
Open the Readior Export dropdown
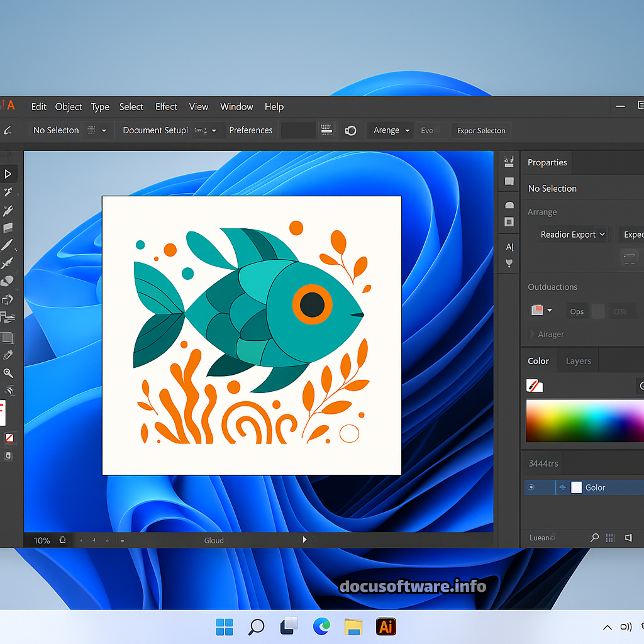[x=572, y=235]
